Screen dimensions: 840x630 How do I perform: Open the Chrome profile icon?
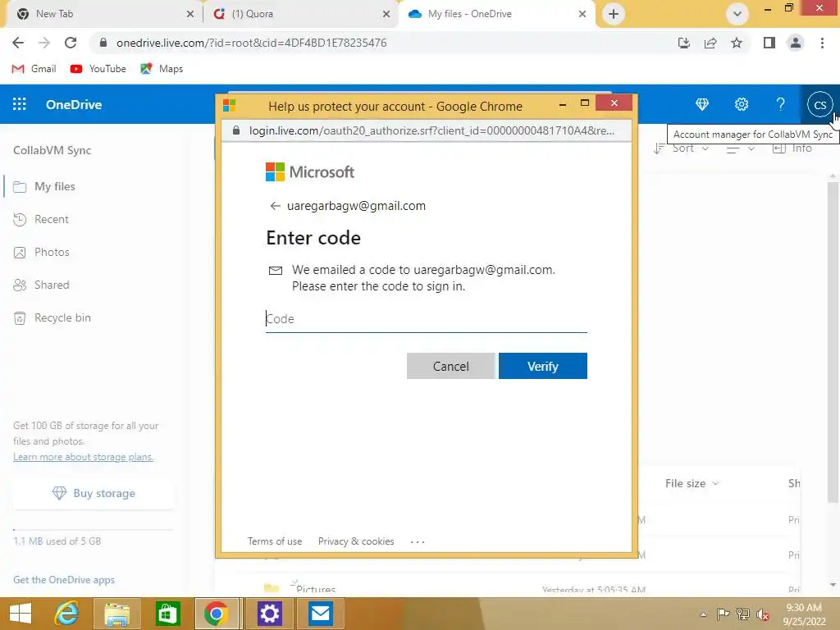(x=796, y=43)
